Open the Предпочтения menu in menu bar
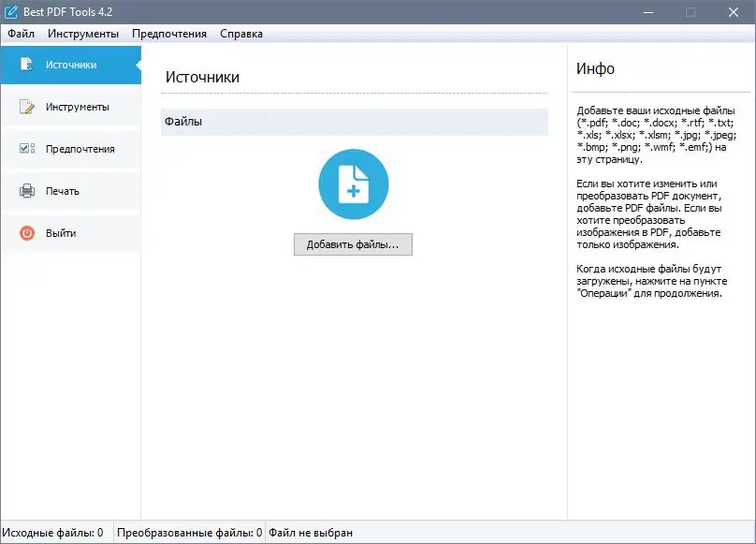 click(x=169, y=34)
